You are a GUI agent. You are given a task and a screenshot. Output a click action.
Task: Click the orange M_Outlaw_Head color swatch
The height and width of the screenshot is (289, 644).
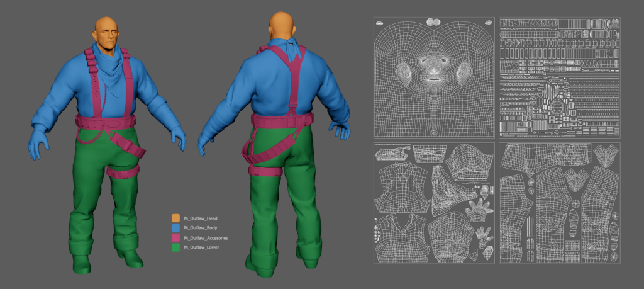point(176,218)
